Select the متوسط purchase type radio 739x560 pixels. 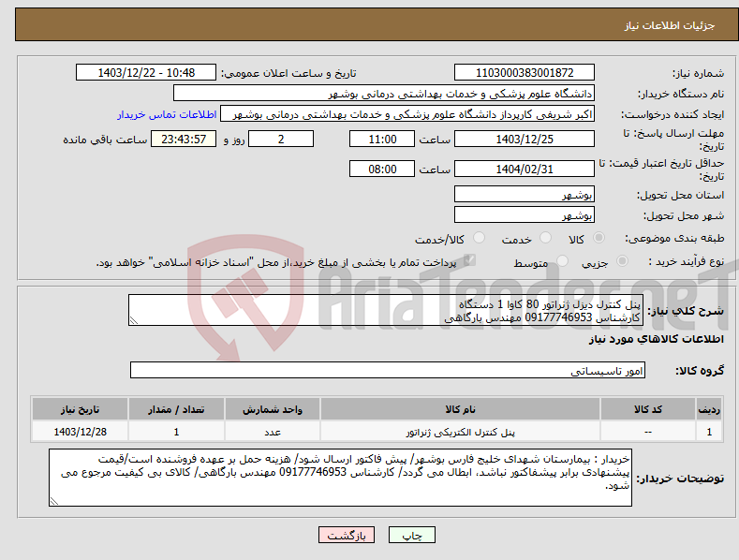point(562,260)
